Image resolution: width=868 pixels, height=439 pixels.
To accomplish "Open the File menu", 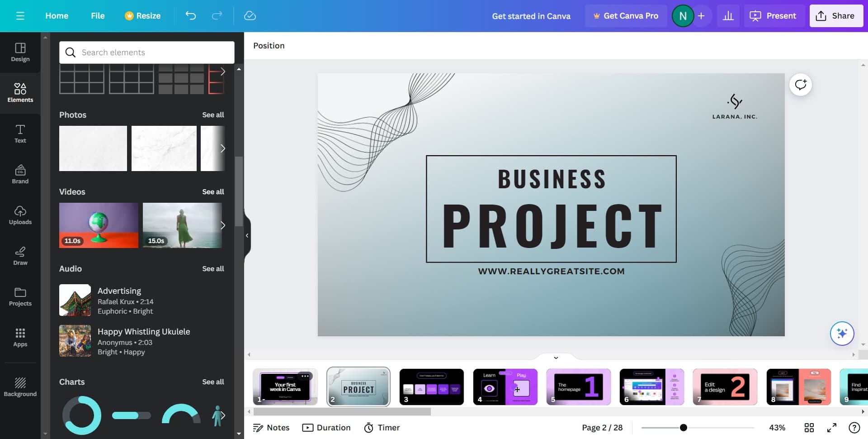I will coord(98,16).
